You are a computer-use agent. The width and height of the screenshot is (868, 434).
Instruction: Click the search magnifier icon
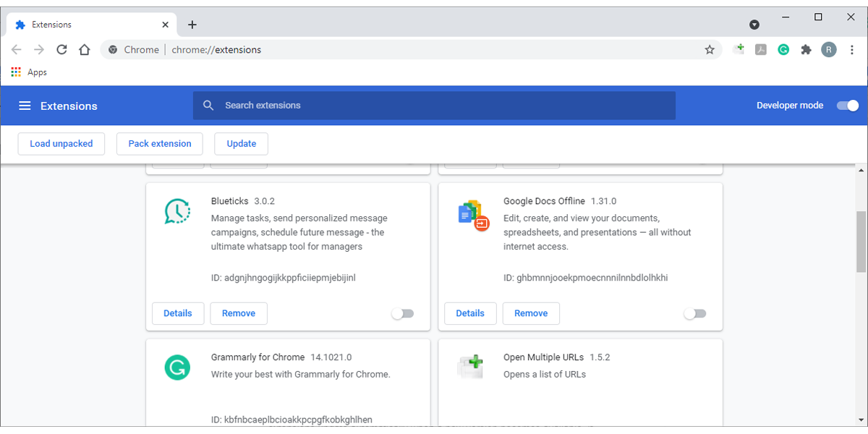208,106
